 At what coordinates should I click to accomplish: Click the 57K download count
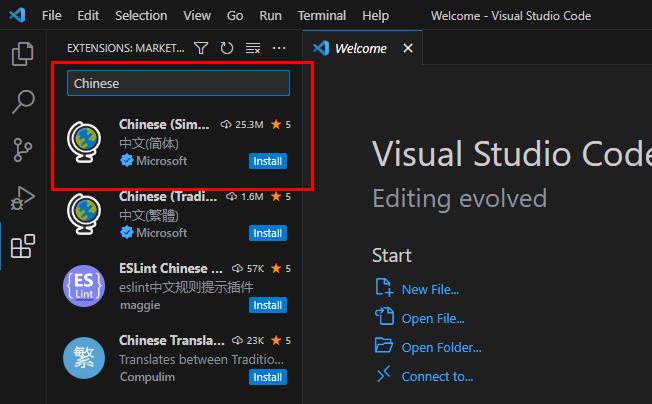[255, 269]
